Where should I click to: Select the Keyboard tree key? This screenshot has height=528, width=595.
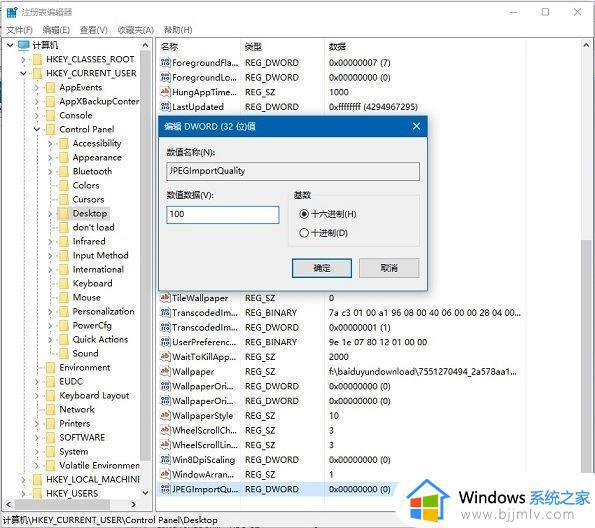93,284
